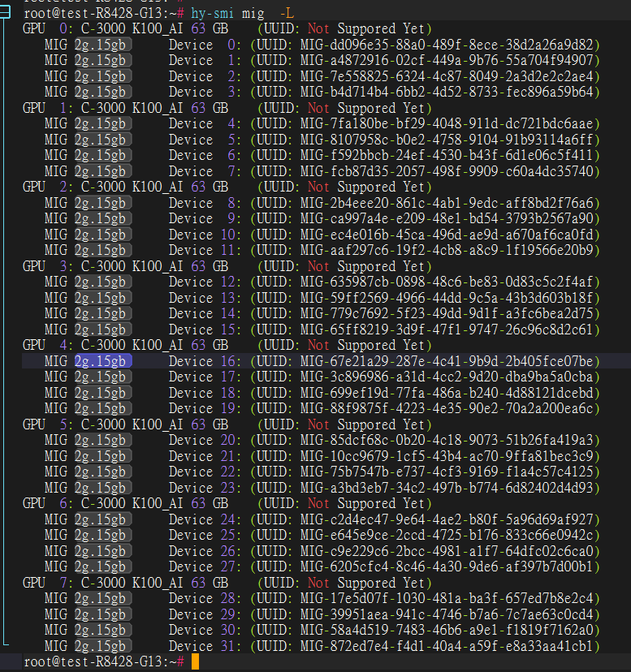Image resolution: width=631 pixels, height=672 pixels.
Task: Click UUID MIG-3c896986-a31d-4cc2-9d20-dba9ba5a0cba
Action: [447, 377]
